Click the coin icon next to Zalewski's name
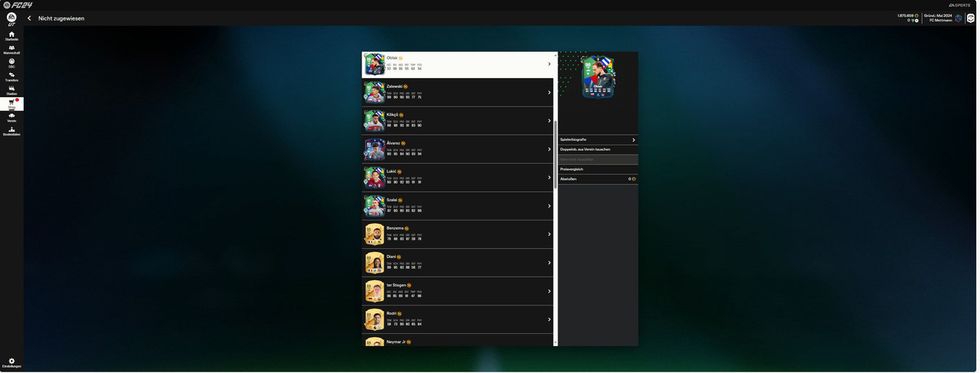980x373 pixels. pyautogui.click(x=406, y=87)
